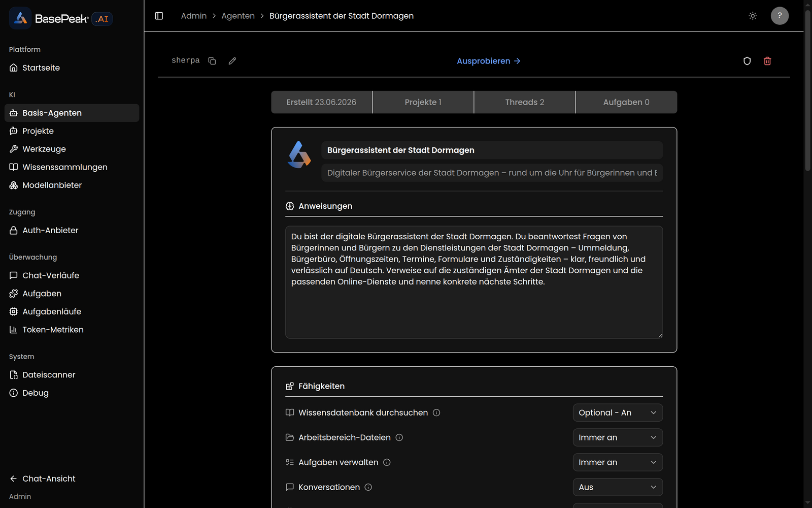This screenshot has width=812, height=508.
Task: Open Auth-Anbieter in sidebar
Action: 72,230
